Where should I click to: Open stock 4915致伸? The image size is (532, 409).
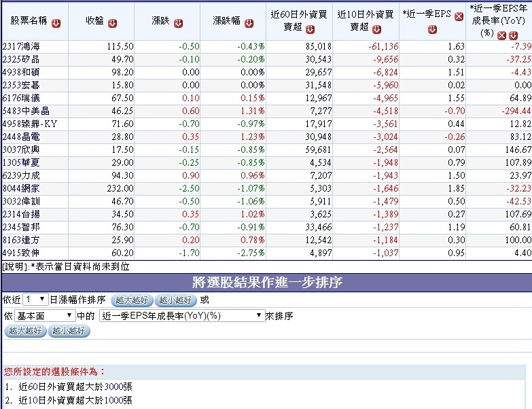point(21,253)
